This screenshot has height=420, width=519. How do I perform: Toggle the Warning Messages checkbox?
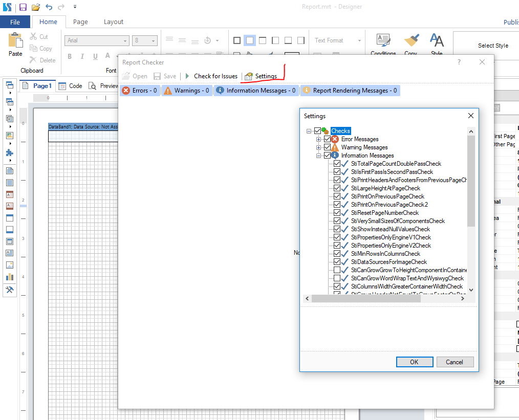328,147
